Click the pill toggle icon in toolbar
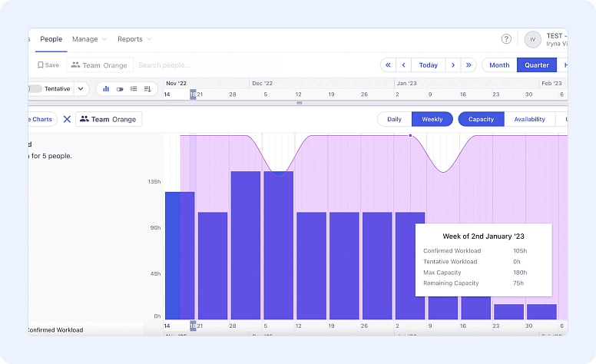The image size is (596, 364). [x=120, y=89]
